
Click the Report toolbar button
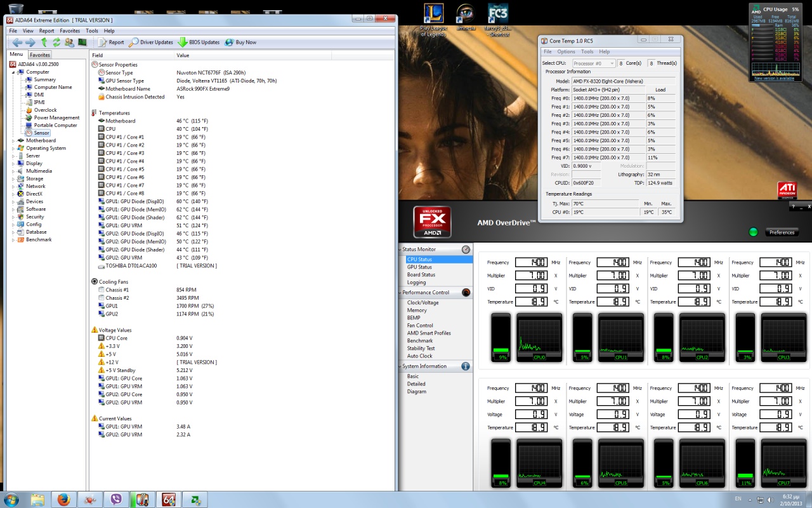(111, 43)
